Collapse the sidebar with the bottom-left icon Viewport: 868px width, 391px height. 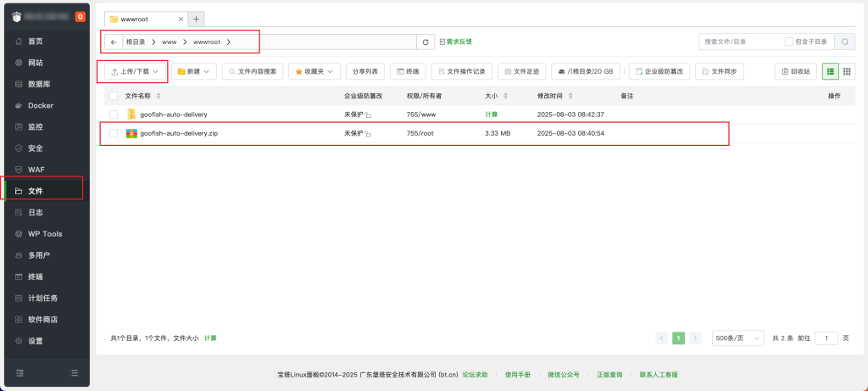19,372
